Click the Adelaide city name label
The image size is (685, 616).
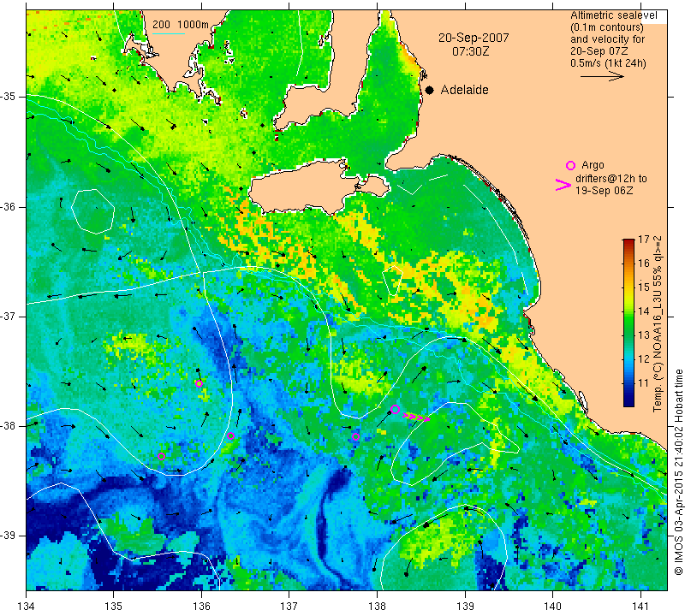(x=464, y=90)
